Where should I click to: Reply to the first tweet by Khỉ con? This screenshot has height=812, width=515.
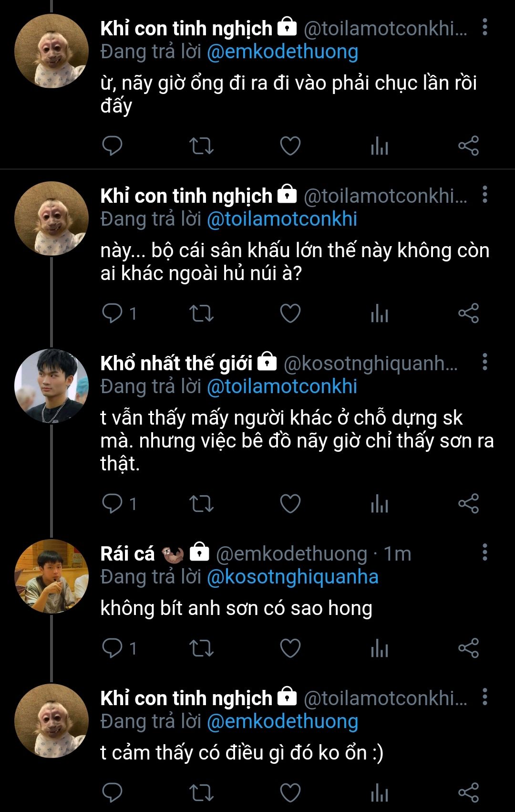113,146
